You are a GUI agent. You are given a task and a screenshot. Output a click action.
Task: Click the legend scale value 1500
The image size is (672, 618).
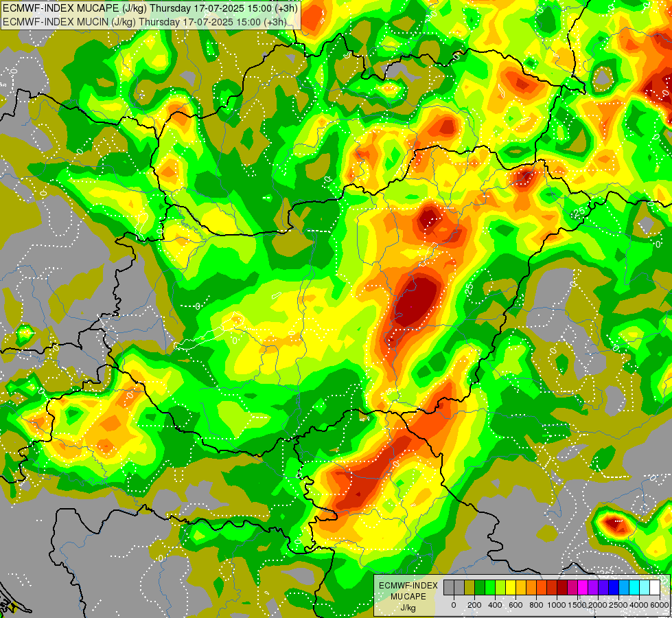(x=578, y=605)
